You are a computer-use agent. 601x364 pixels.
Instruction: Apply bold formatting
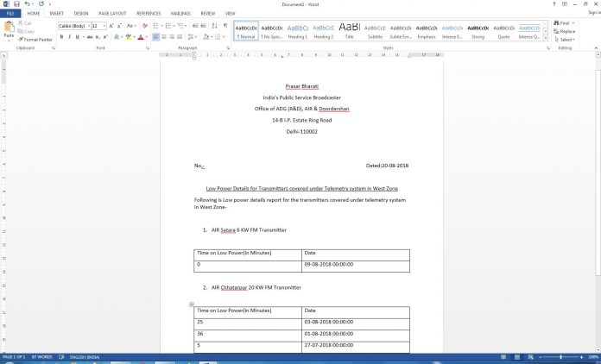click(61, 37)
